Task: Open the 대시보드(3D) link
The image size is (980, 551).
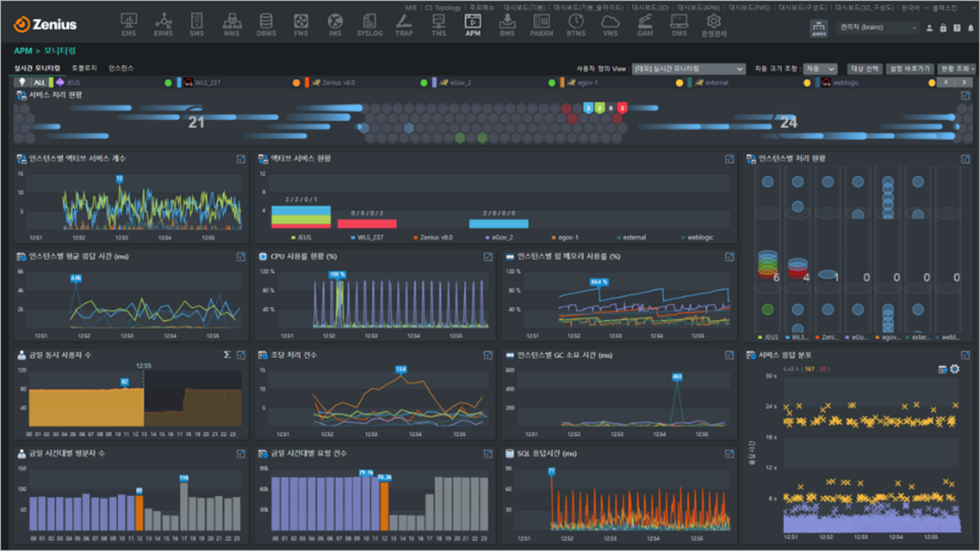Action: coord(650,8)
